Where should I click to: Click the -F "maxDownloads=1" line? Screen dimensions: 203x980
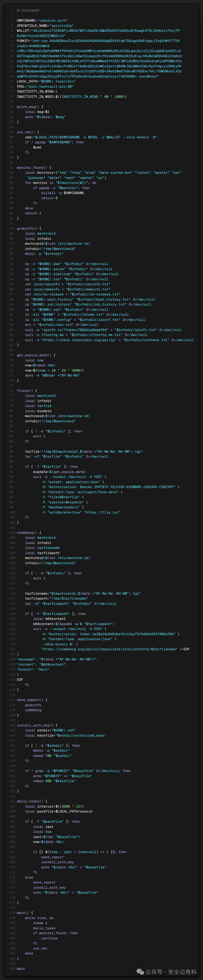(63, 507)
